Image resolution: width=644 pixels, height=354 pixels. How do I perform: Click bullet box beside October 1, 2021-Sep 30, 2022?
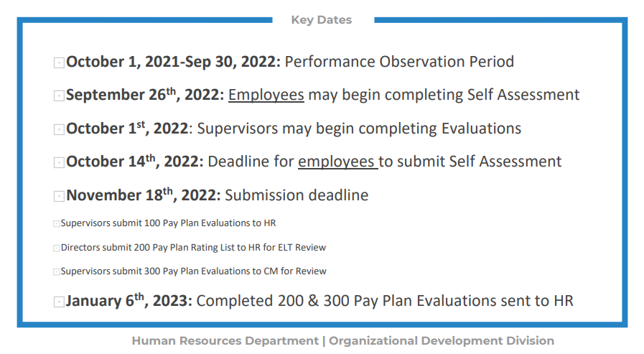click(x=59, y=63)
